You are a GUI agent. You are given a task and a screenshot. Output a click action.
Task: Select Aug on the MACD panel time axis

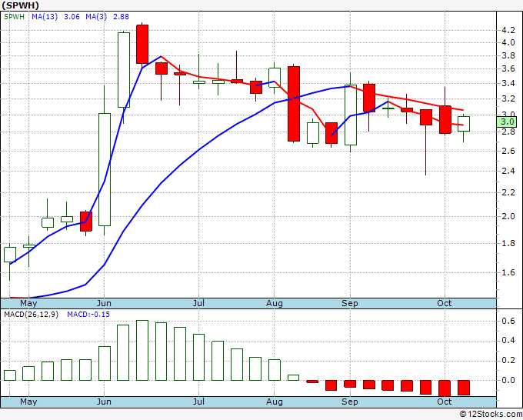pyautogui.click(x=274, y=402)
